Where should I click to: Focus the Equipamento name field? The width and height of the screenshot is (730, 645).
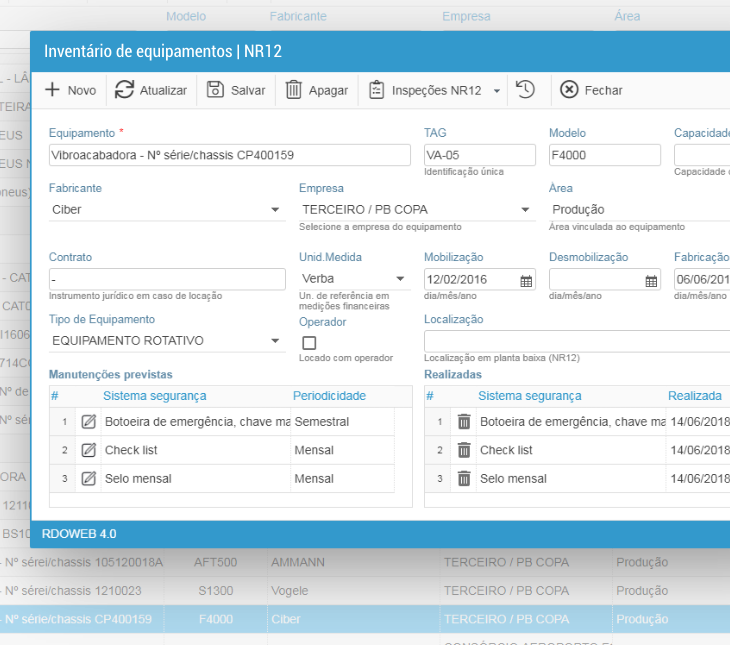[230, 155]
